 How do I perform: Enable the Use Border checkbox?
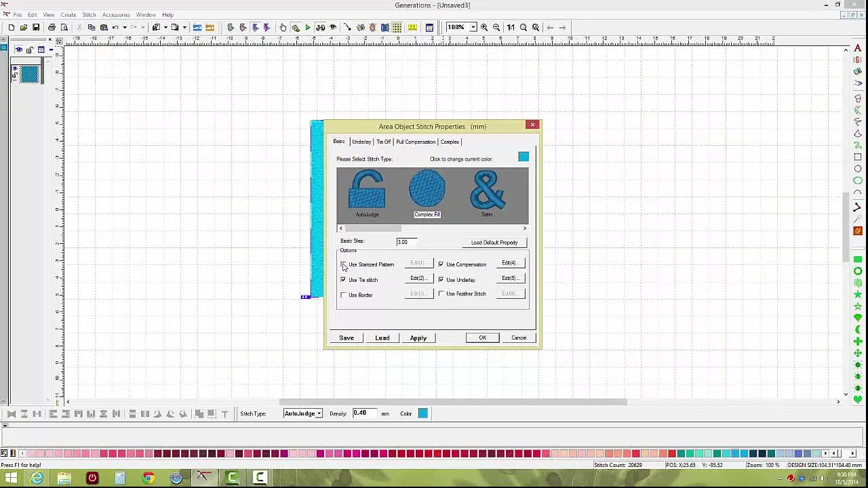344,295
